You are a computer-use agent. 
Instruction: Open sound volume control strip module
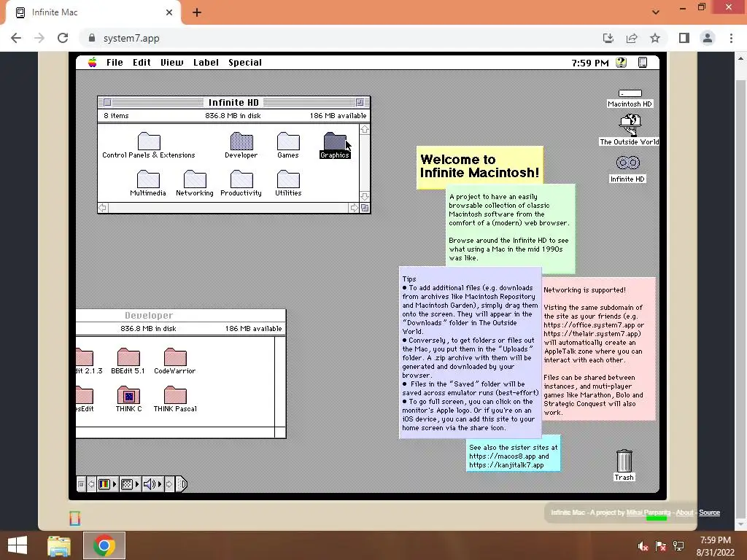(x=152, y=484)
